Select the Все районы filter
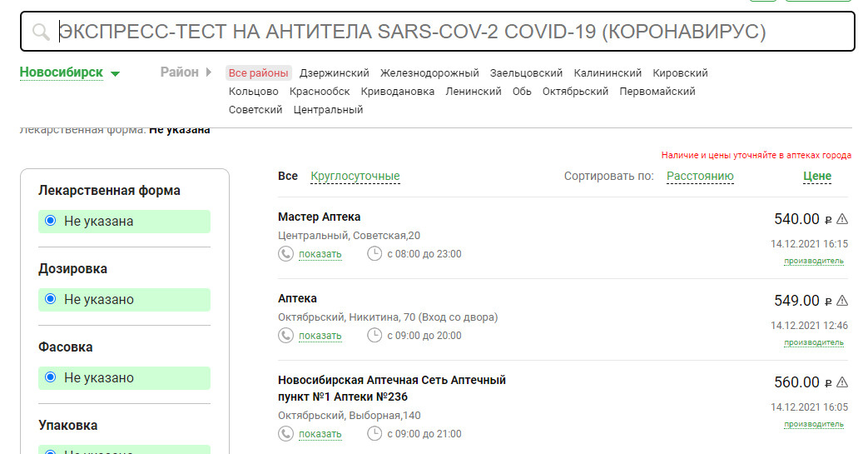 point(259,73)
